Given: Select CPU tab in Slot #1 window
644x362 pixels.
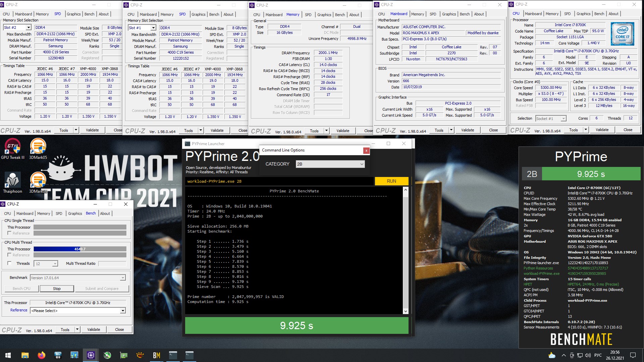Looking at the screenshot, I should (x=131, y=14).
